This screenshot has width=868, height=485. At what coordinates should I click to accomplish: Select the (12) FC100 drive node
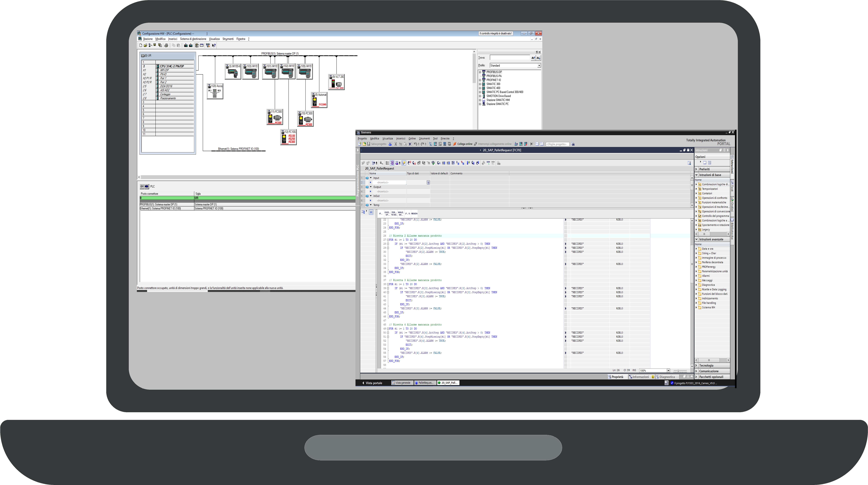[288, 137]
